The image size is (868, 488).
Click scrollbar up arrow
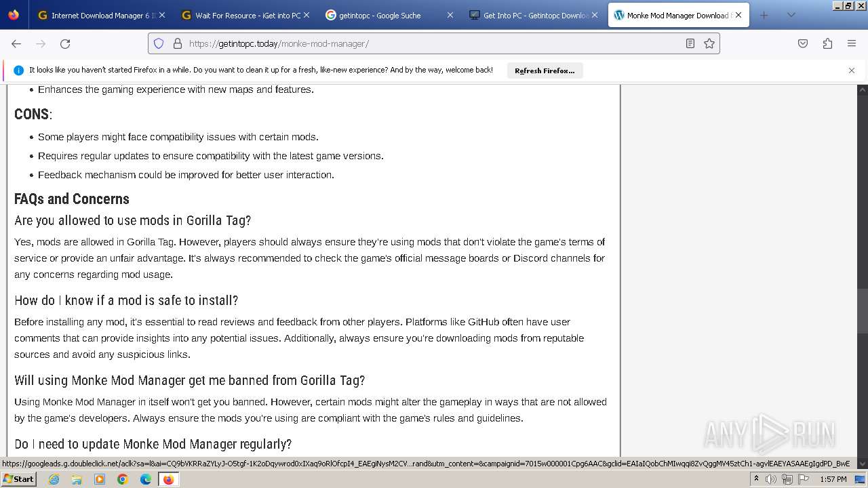pos(863,89)
